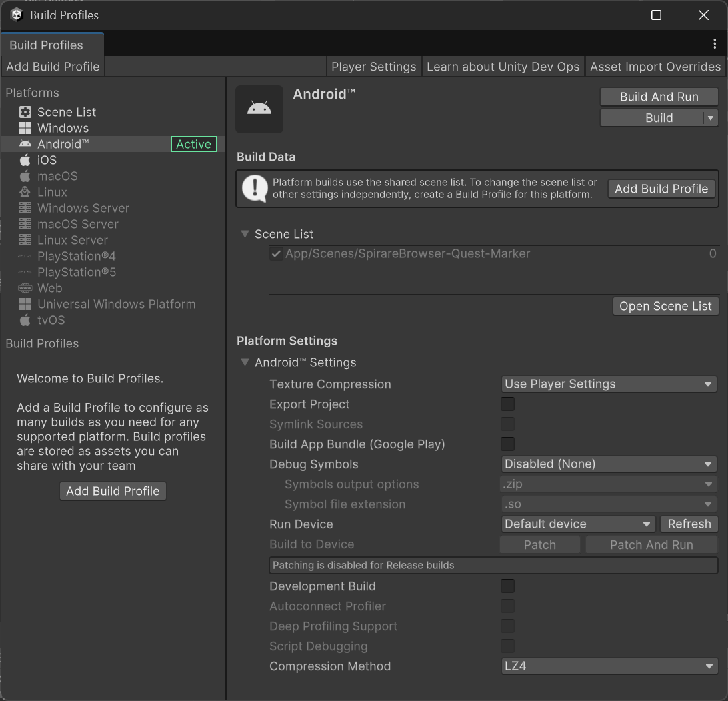This screenshot has height=701, width=728.
Task: Open Learn about Unity Dev Ops
Action: 503,67
